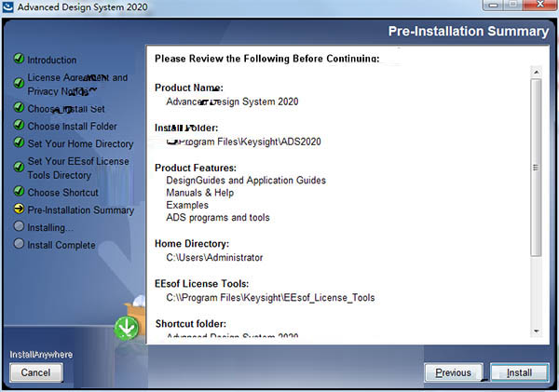Click the InstallAnywhere label
This screenshot has height=392, width=559.
(x=41, y=355)
